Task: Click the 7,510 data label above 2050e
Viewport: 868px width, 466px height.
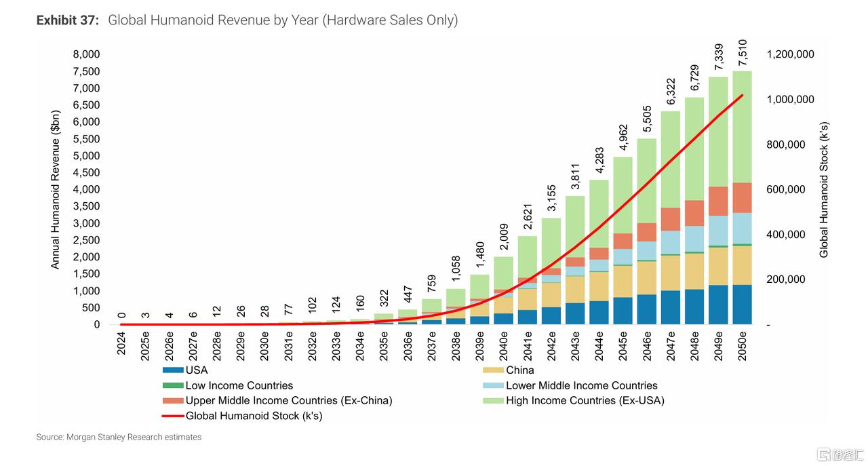Action: (743, 53)
